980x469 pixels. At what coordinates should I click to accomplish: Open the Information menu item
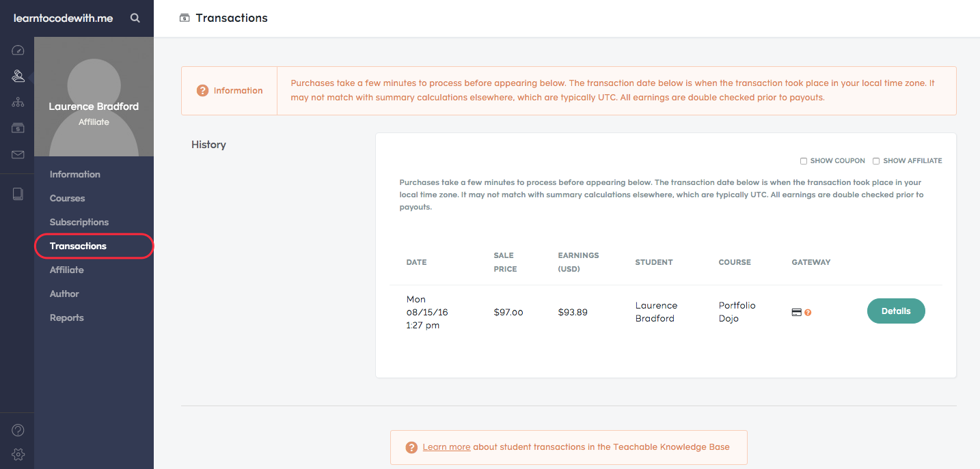[x=75, y=174]
